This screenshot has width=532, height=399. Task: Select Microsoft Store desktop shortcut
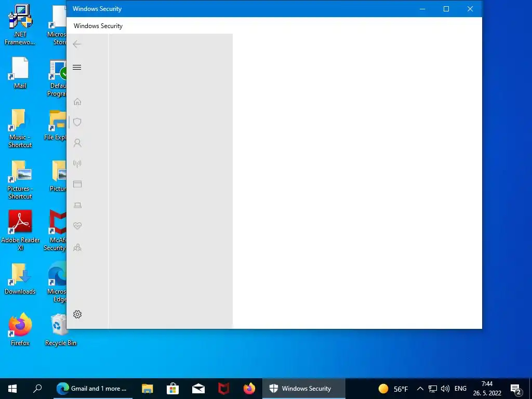point(57,25)
